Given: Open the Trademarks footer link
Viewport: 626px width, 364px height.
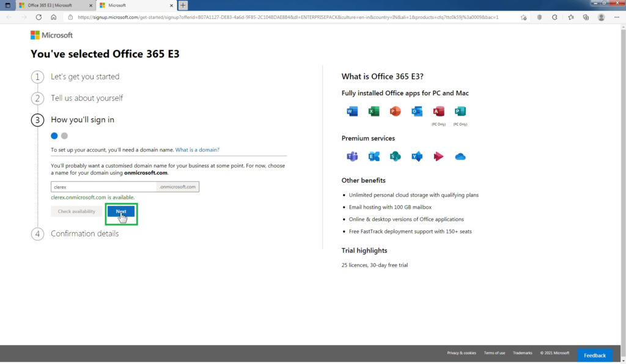Looking at the screenshot, I should coord(523,353).
